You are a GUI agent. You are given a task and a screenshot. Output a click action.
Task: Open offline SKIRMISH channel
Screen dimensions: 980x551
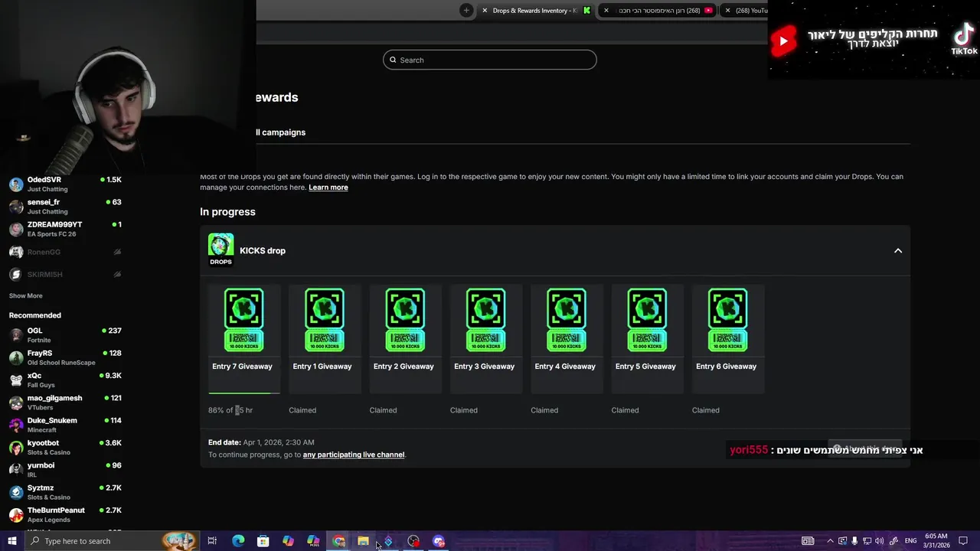point(65,274)
